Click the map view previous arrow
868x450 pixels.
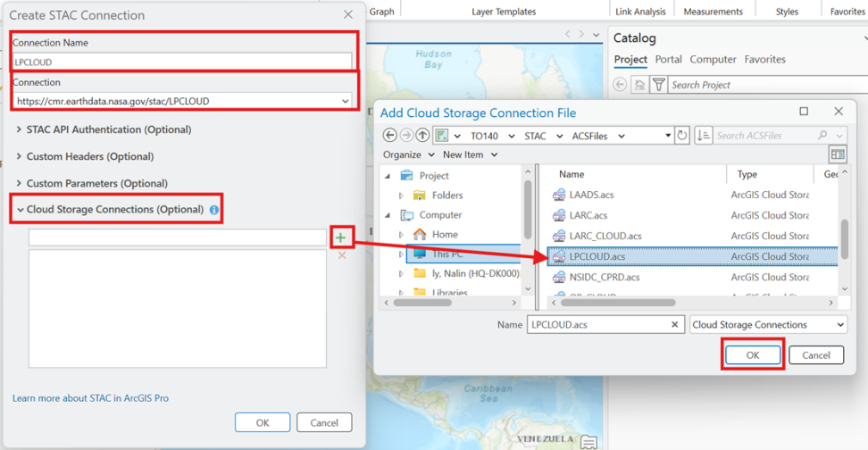pyautogui.click(x=567, y=34)
